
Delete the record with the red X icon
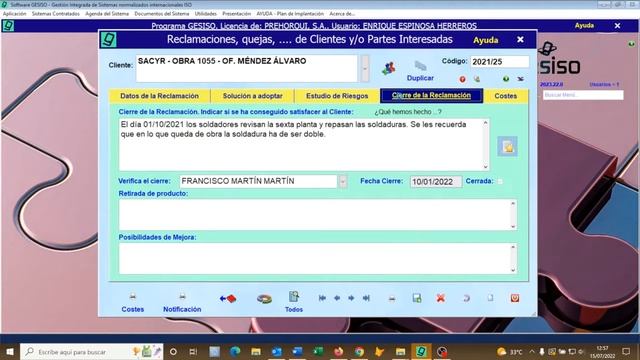click(440, 298)
